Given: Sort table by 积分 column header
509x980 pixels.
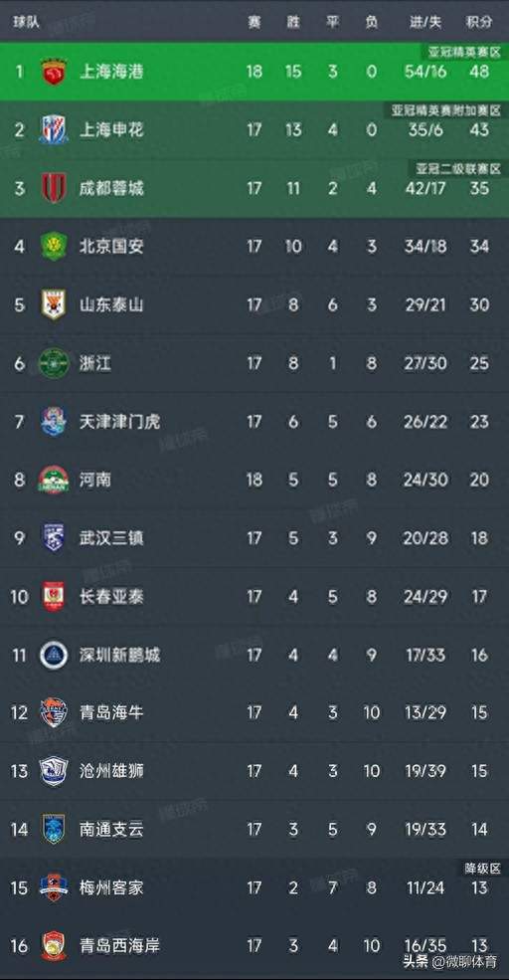Looking at the screenshot, I should pos(479,22).
